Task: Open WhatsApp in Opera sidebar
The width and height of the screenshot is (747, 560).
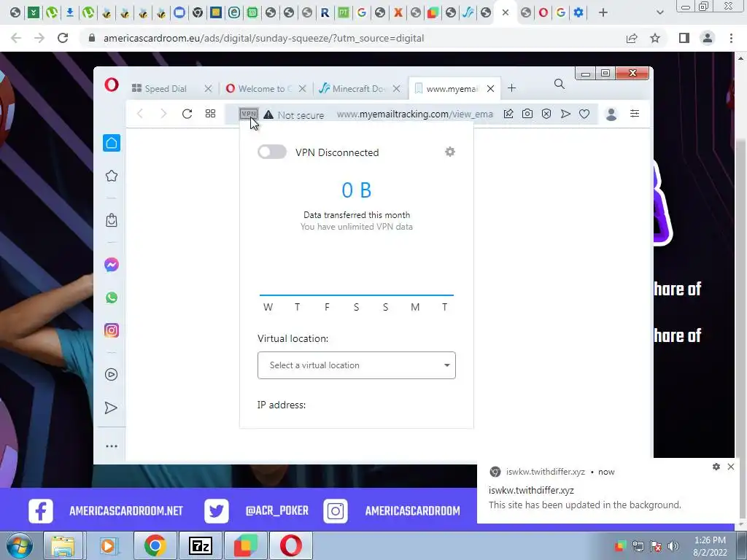Action: point(112,297)
